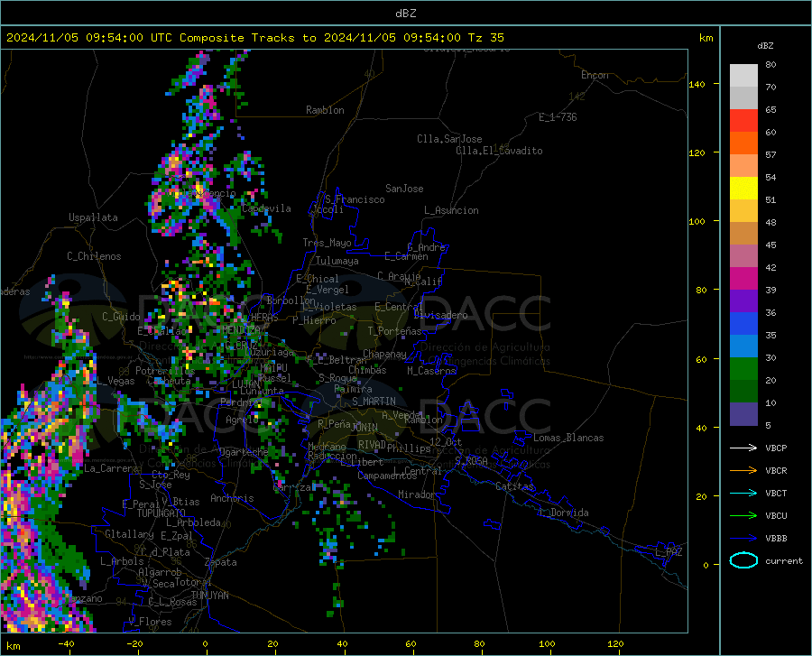Click the 'km' unit label at top right
Screen dimensions: 812x656
[x=706, y=38]
